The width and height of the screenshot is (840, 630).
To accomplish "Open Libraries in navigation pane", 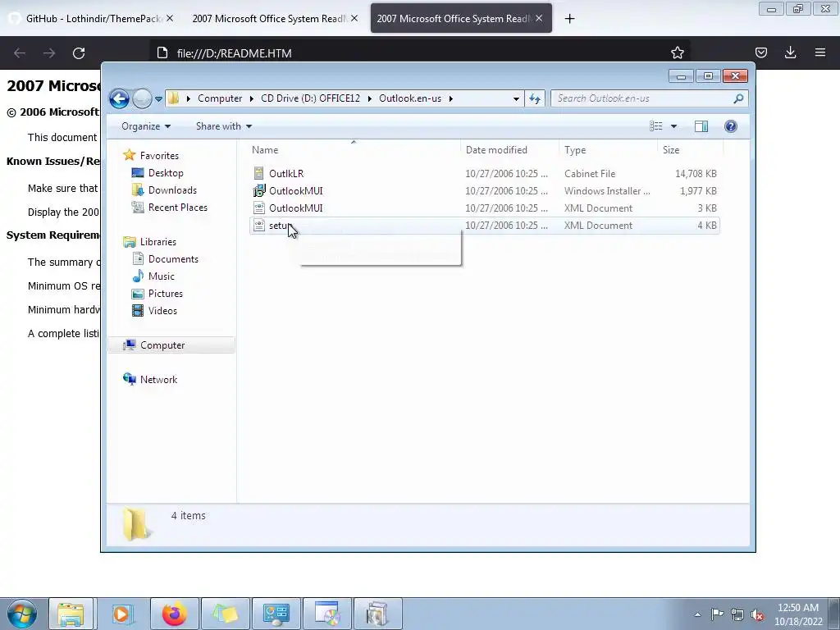I will tap(158, 242).
